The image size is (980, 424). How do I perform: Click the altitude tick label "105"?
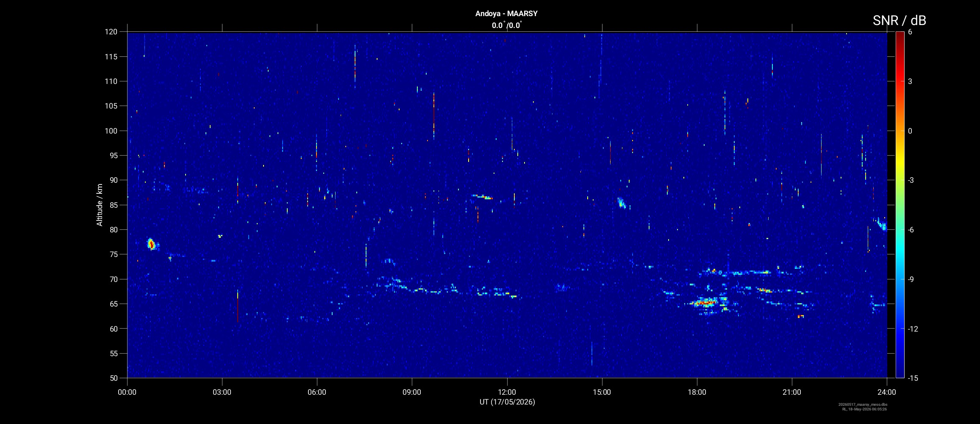pos(111,106)
